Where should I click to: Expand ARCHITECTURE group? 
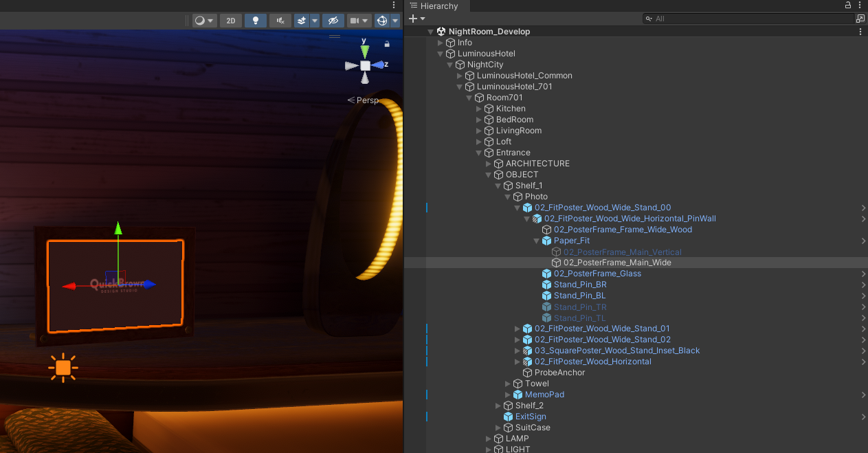point(489,164)
